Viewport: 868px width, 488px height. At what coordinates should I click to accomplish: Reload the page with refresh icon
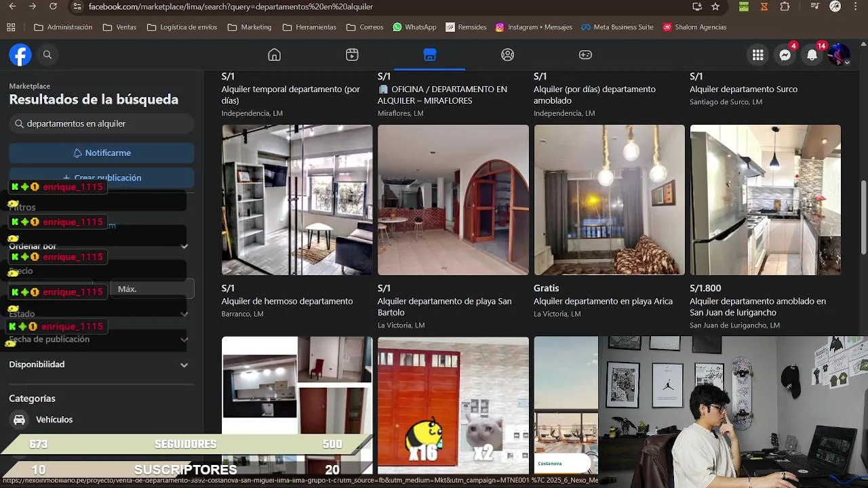(x=54, y=7)
